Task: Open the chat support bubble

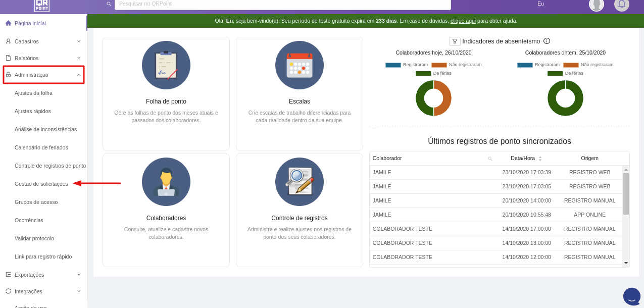Action: click(x=632, y=296)
